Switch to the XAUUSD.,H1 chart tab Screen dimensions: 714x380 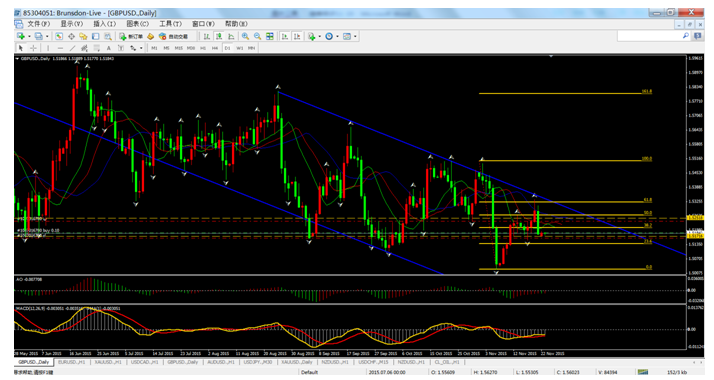click(x=108, y=362)
